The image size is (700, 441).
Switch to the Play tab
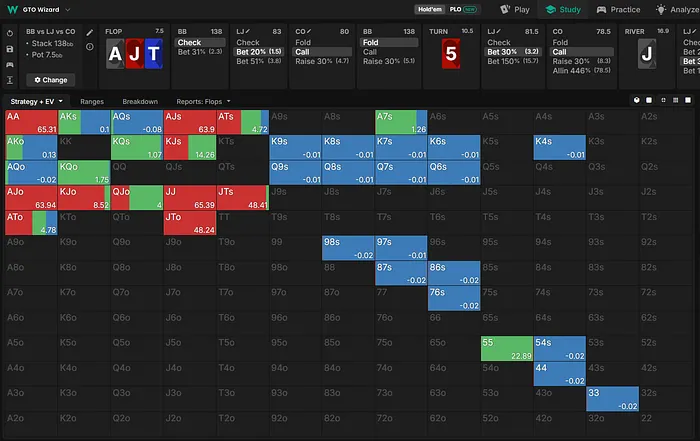tap(515, 9)
